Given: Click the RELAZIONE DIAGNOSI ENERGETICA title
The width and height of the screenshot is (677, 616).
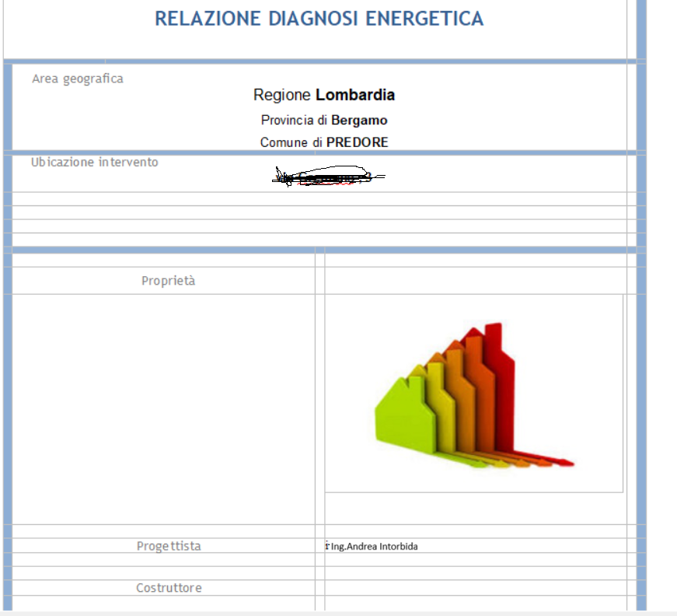Looking at the screenshot, I should [x=319, y=19].
